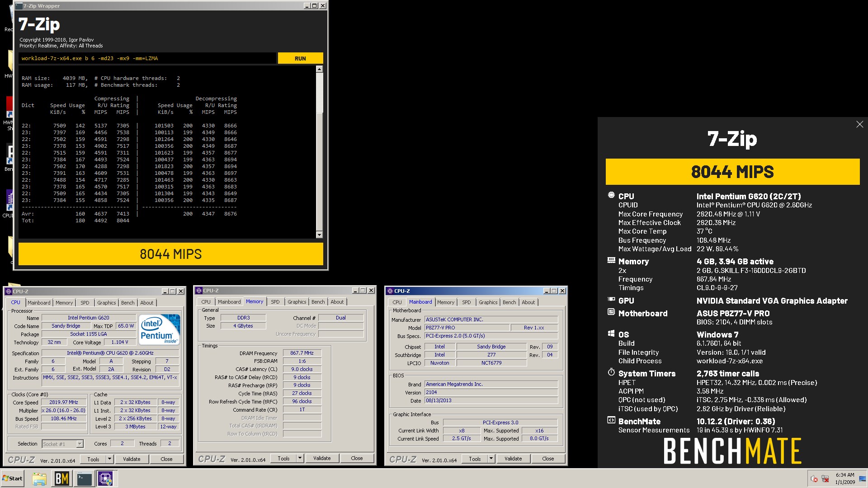Viewport: 868px width, 488px height.
Task: Click the System Timers clock icon
Action: [611, 372]
